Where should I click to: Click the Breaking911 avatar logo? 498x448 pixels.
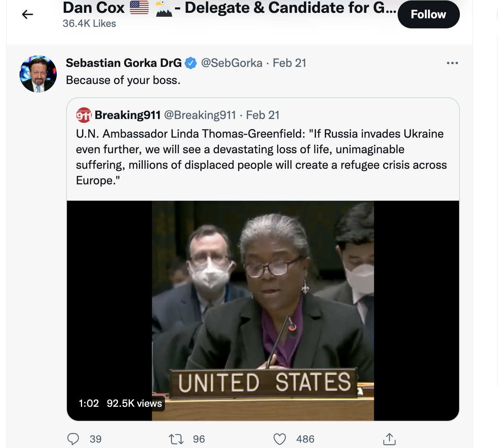[x=84, y=115]
